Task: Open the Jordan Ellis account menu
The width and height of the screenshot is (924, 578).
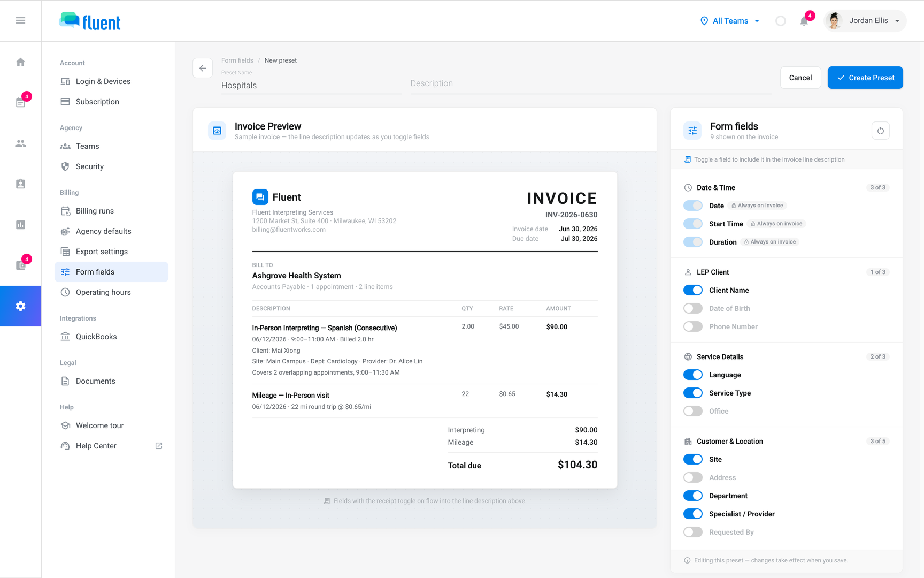Action: pyautogui.click(x=865, y=21)
